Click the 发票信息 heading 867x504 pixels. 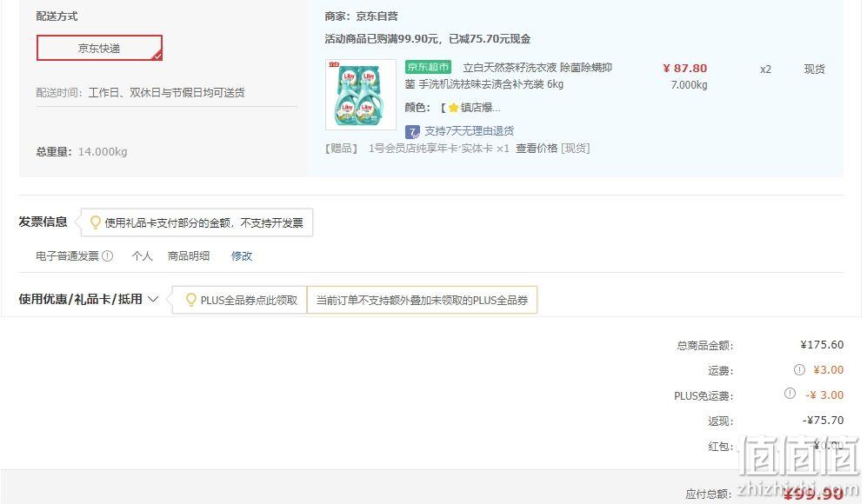[43, 222]
